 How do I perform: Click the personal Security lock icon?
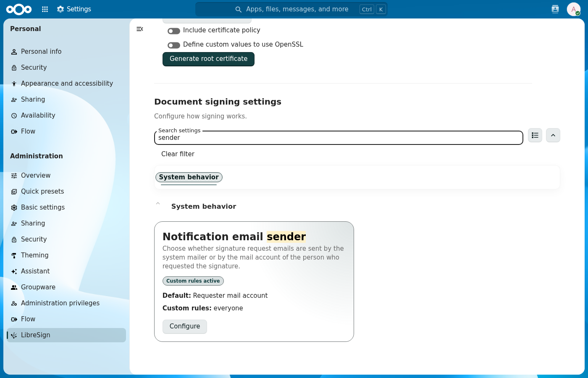(14, 68)
